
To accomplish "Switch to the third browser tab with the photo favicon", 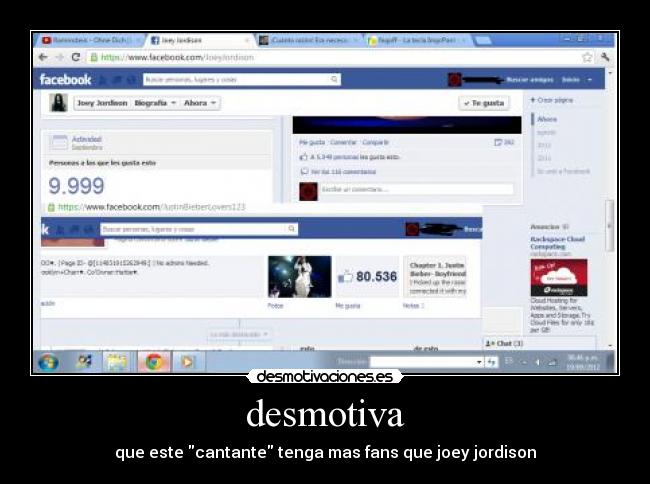I will (308, 40).
